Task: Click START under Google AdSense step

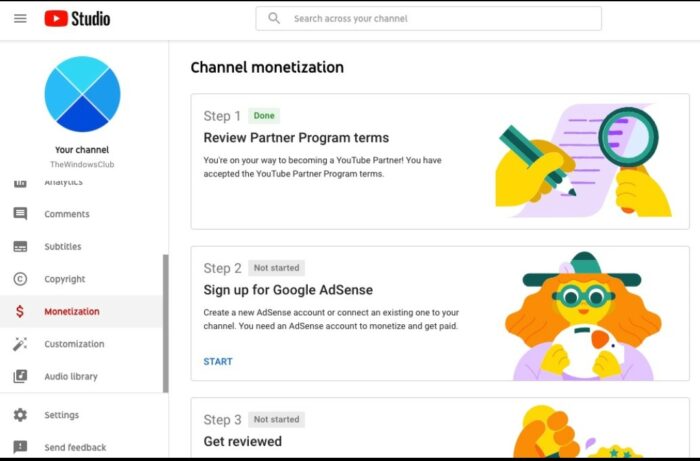Action: click(x=218, y=361)
